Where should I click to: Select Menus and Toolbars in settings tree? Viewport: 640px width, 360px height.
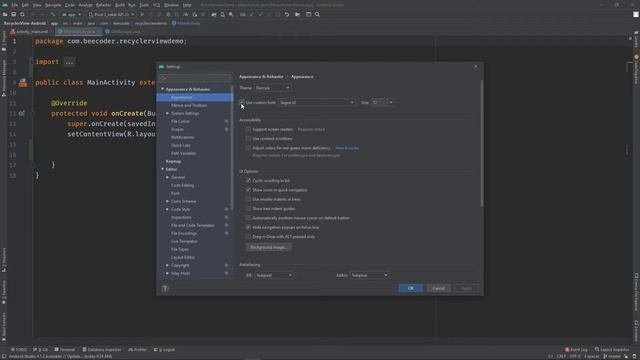[189, 105]
